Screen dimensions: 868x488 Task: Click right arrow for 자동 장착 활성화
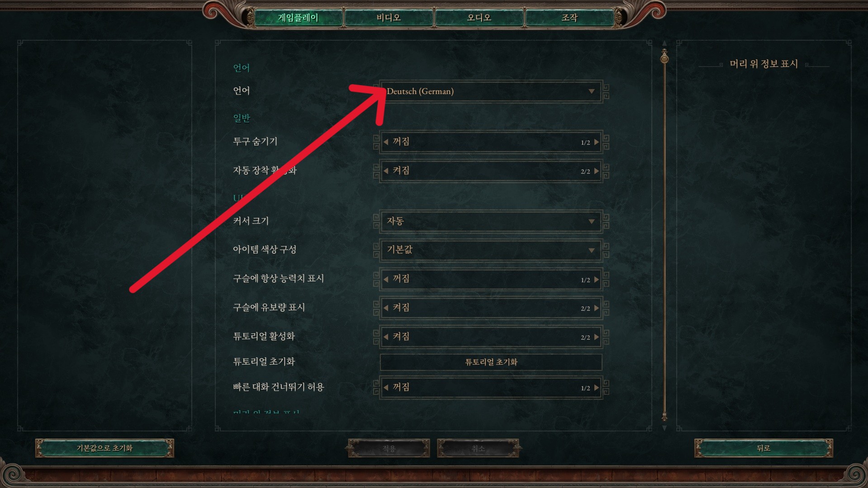click(597, 171)
